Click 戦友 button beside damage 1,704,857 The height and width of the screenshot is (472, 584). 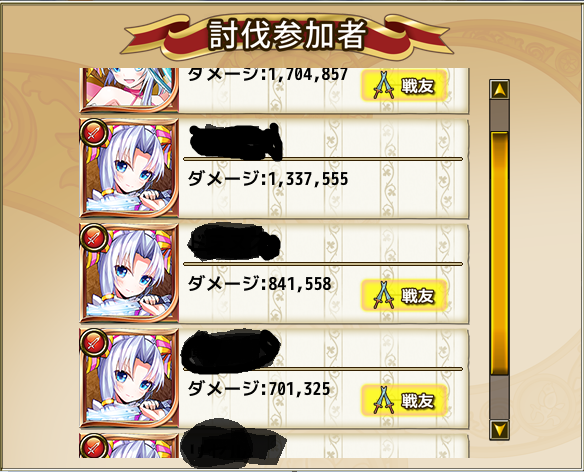(x=404, y=86)
